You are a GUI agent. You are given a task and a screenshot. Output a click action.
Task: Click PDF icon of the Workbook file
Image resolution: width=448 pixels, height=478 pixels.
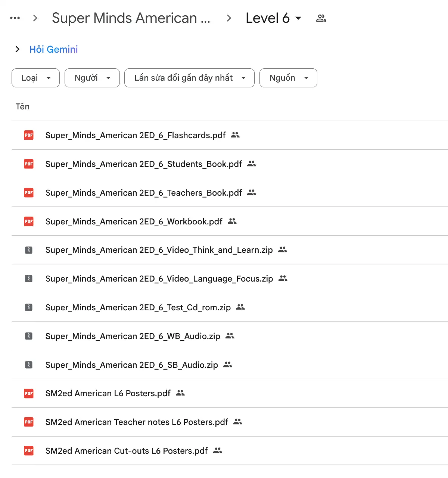(29, 221)
